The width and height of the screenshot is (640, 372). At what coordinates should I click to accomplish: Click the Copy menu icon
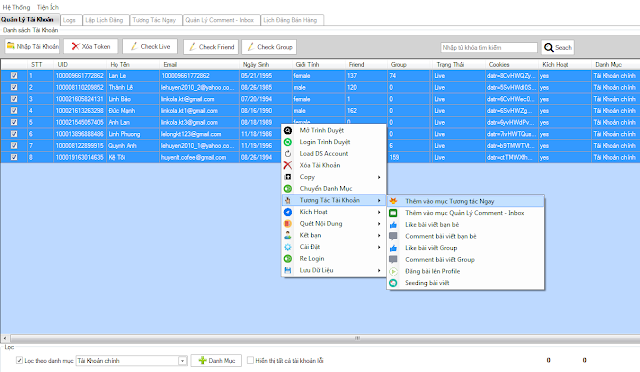click(288, 177)
